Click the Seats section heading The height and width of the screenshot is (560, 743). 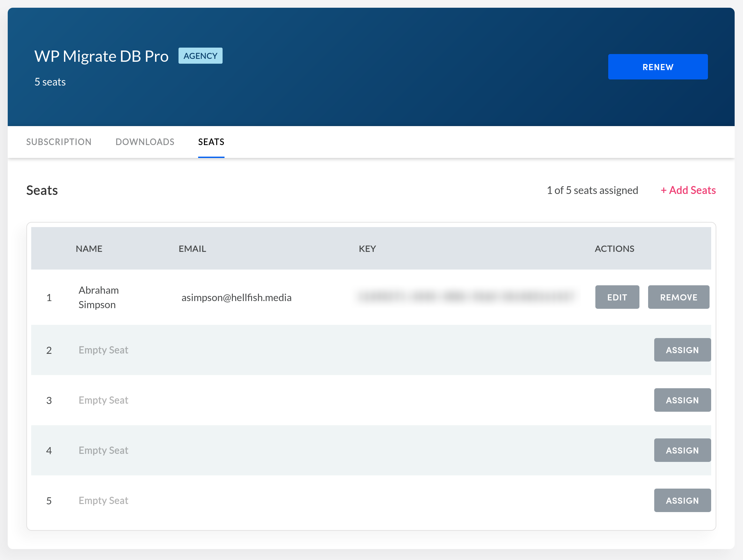pyautogui.click(x=42, y=190)
